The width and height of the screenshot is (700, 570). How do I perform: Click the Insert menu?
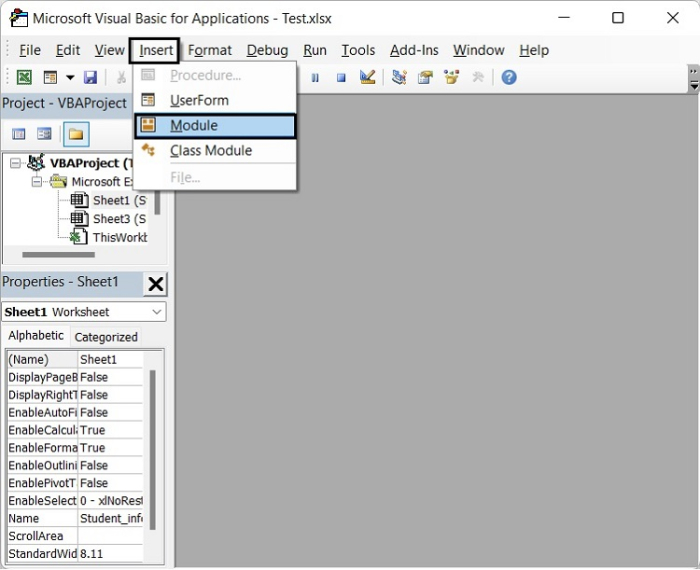tap(155, 50)
